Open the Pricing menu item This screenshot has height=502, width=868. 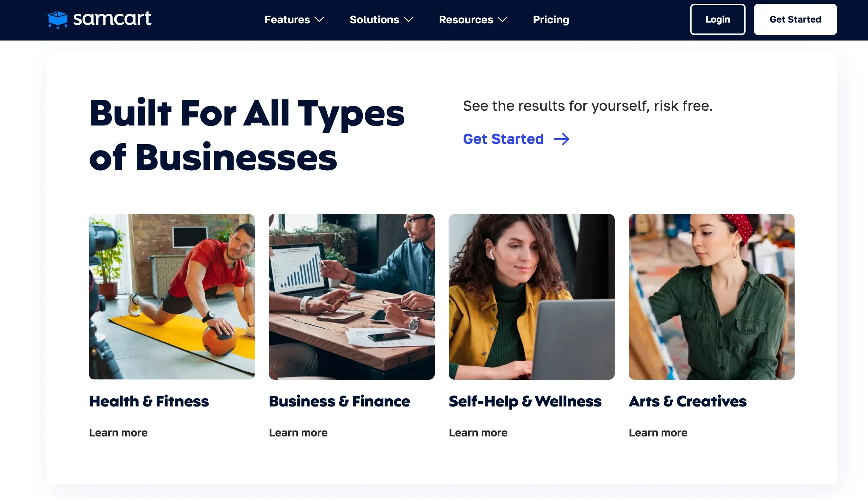click(x=551, y=20)
